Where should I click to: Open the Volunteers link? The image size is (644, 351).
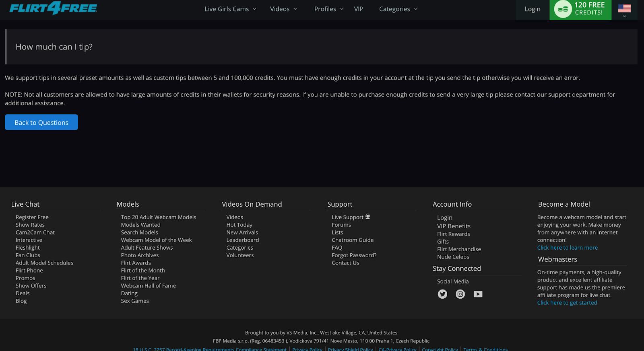pyautogui.click(x=240, y=255)
